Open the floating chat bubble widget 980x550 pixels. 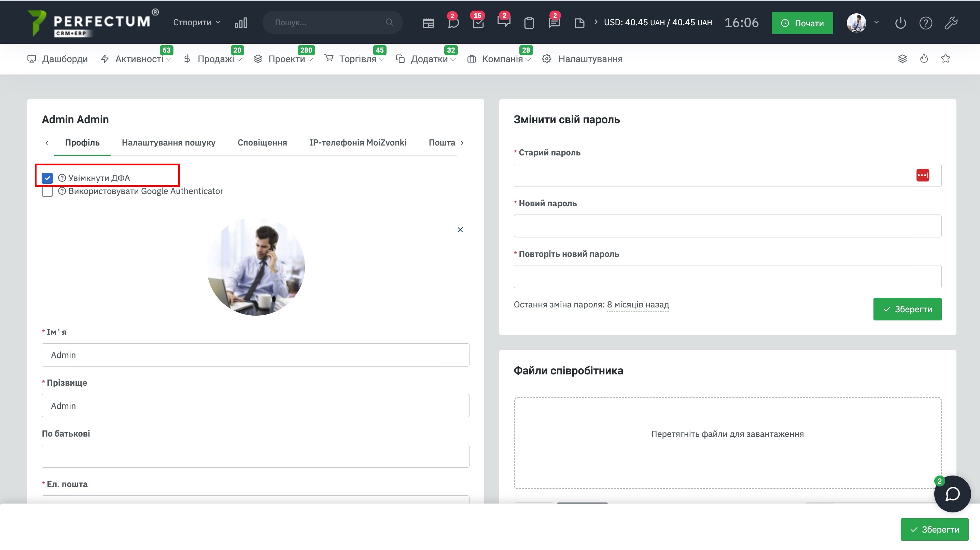952,494
